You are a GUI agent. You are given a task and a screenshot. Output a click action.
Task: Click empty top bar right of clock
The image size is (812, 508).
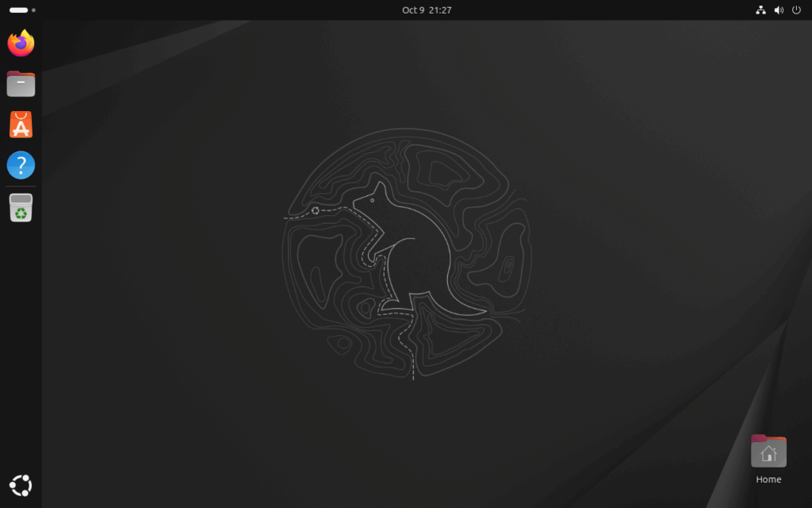(595, 10)
